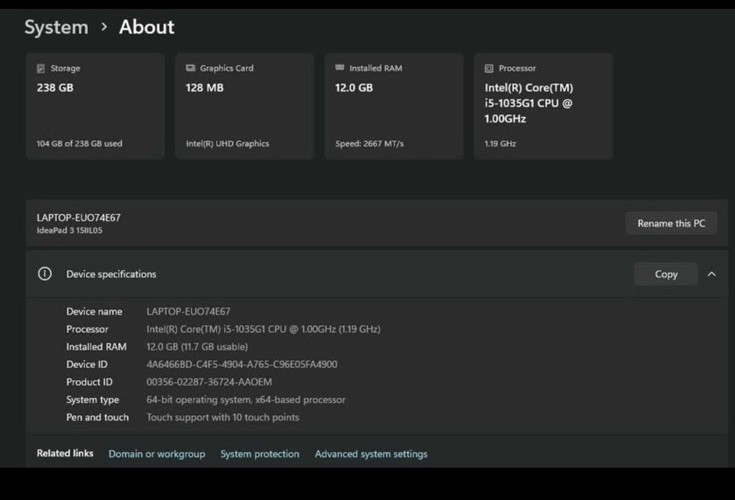Click the processor name in Processor card
This screenshot has height=500, width=735.
click(x=529, y=103)
